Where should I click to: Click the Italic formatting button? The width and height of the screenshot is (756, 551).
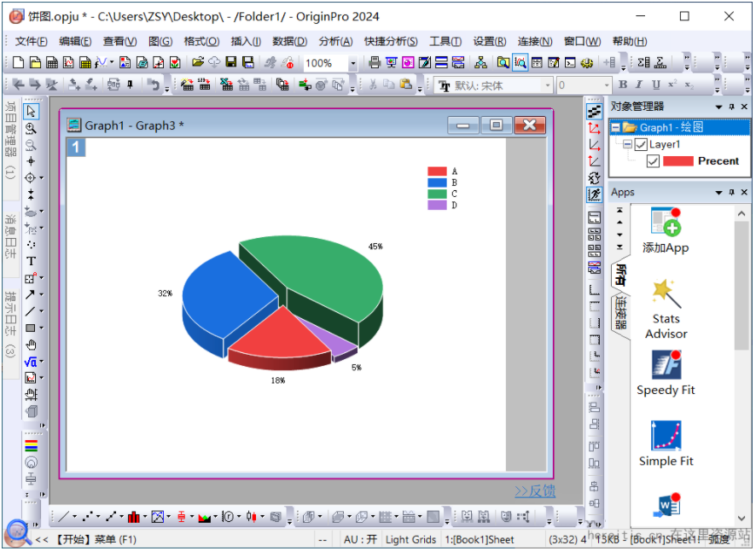(x=639, y=84)
